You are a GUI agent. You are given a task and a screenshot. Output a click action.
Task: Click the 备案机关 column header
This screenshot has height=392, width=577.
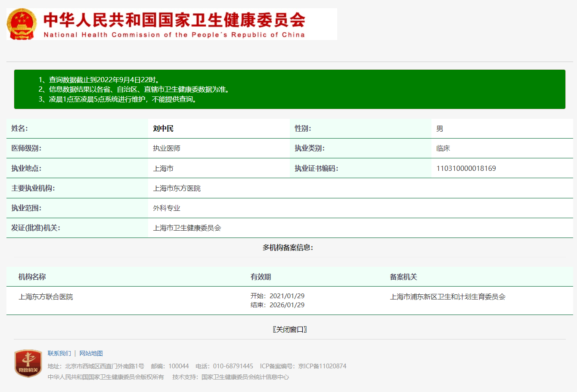403,277
